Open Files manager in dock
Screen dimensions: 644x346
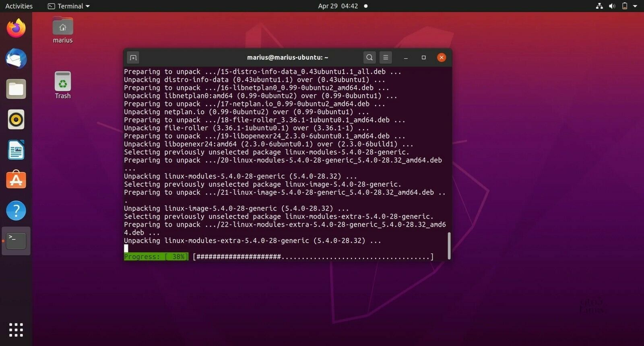[x=16, y=89]
